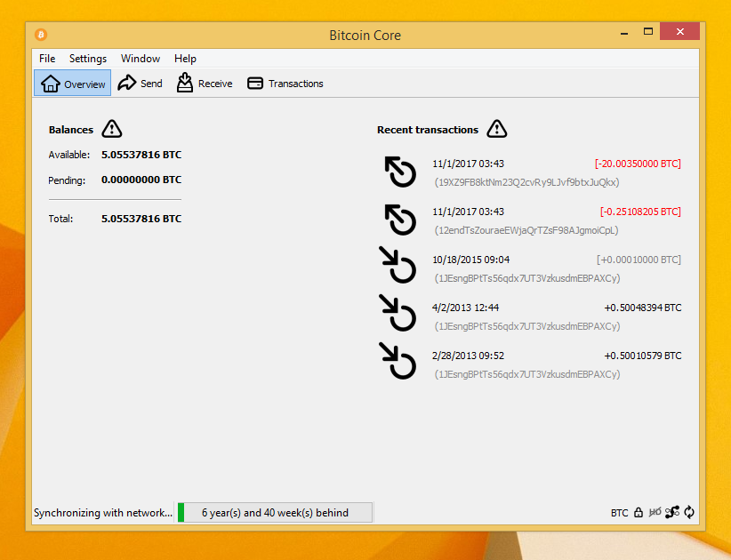Open the Window menu

(x=141, y=59)
